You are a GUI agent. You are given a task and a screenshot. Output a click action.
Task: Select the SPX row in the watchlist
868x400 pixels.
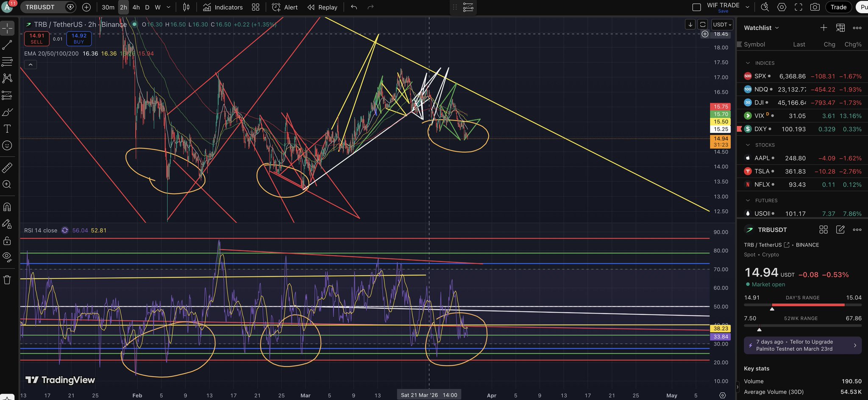pyautogui.click(x=803, y=76)
